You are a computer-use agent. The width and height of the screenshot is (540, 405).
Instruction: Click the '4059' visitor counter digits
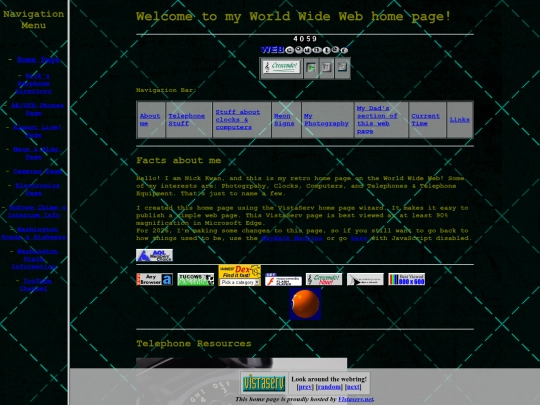(305, 39)
